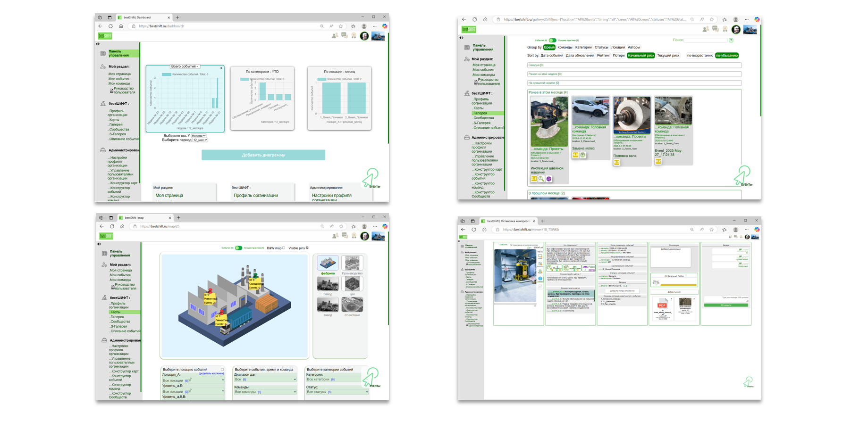
Task: Click the Поиск search field in the gallery
Action: (706, 40)
